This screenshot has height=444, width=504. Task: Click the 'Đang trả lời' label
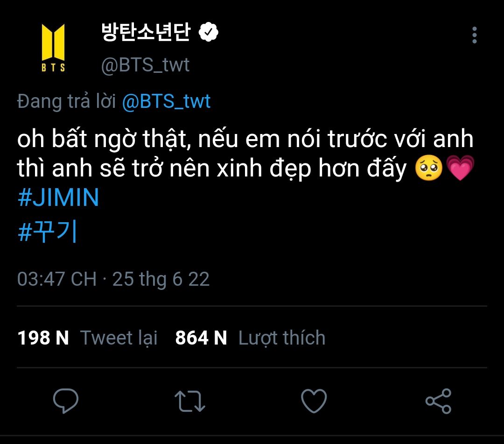coord(66,101)
